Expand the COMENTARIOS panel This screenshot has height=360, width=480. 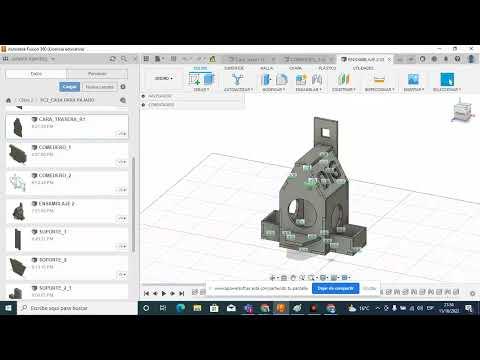coord(143,105)
